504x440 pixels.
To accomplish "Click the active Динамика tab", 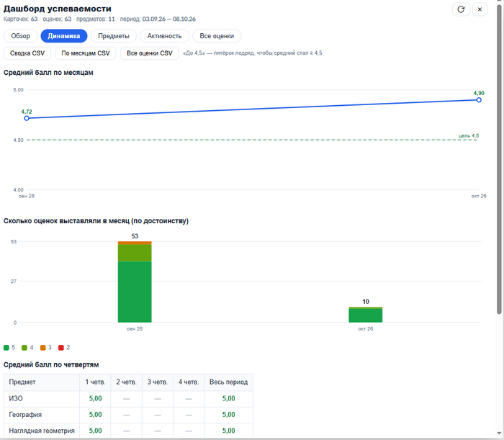I will click(x=64, y=36).
